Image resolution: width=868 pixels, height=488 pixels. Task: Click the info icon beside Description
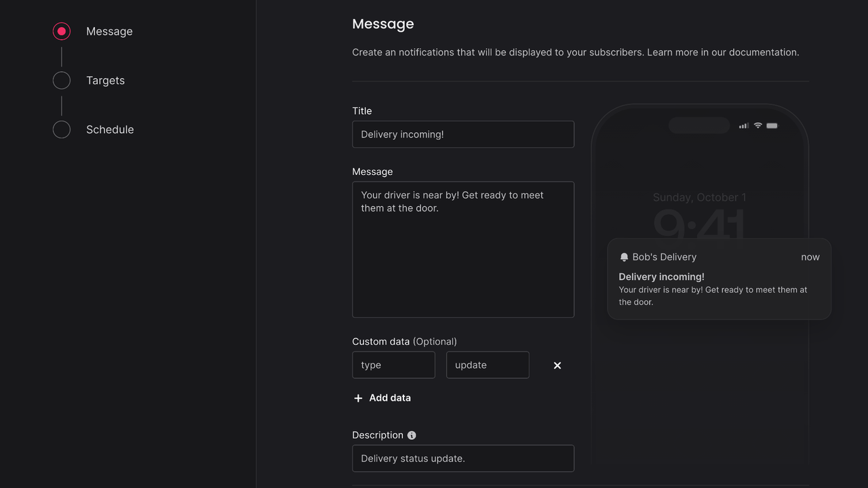click(412, 435)
